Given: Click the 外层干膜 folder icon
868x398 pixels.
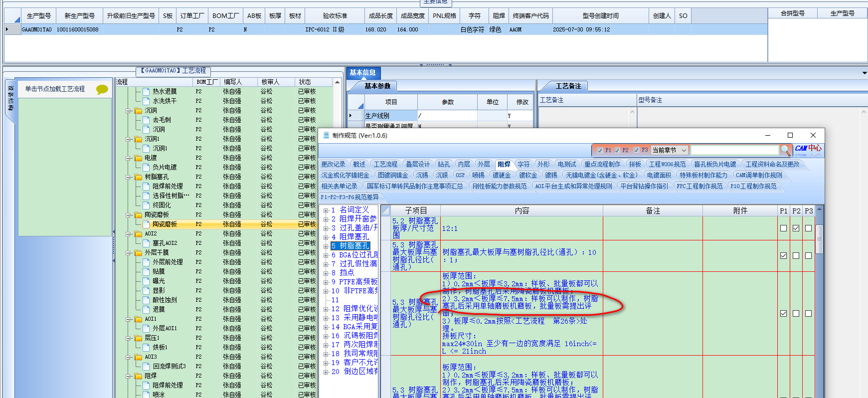Looking at the screenshot, I should [x=138, y=252].
